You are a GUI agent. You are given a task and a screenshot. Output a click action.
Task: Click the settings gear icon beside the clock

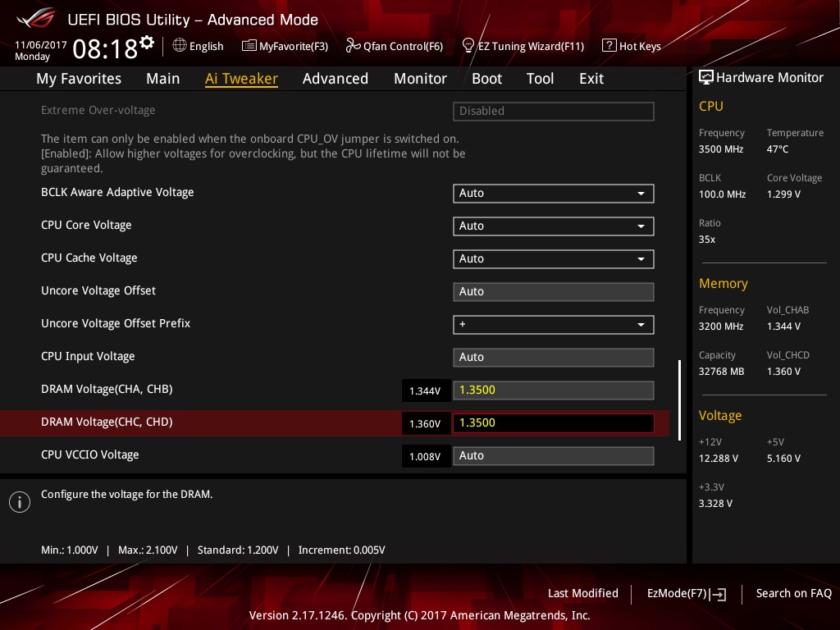click(147, 43)
